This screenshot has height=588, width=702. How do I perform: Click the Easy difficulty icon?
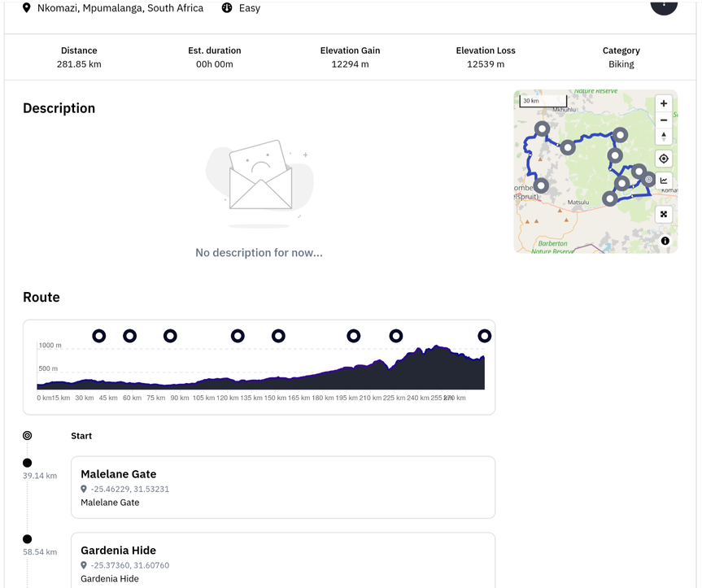[x=227, y=8]
